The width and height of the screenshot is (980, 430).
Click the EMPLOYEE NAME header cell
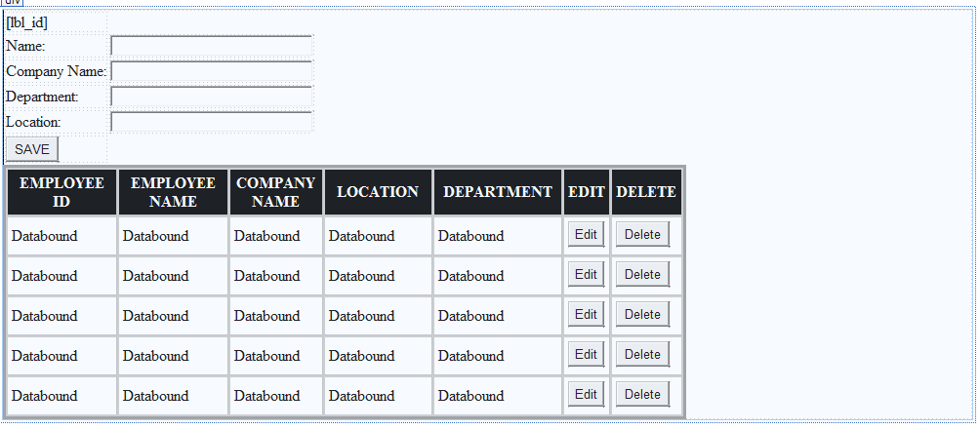[173, 192]
